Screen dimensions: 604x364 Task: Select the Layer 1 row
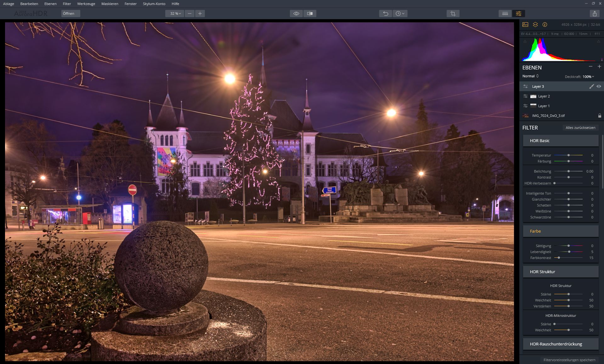(x=562, y=106)
